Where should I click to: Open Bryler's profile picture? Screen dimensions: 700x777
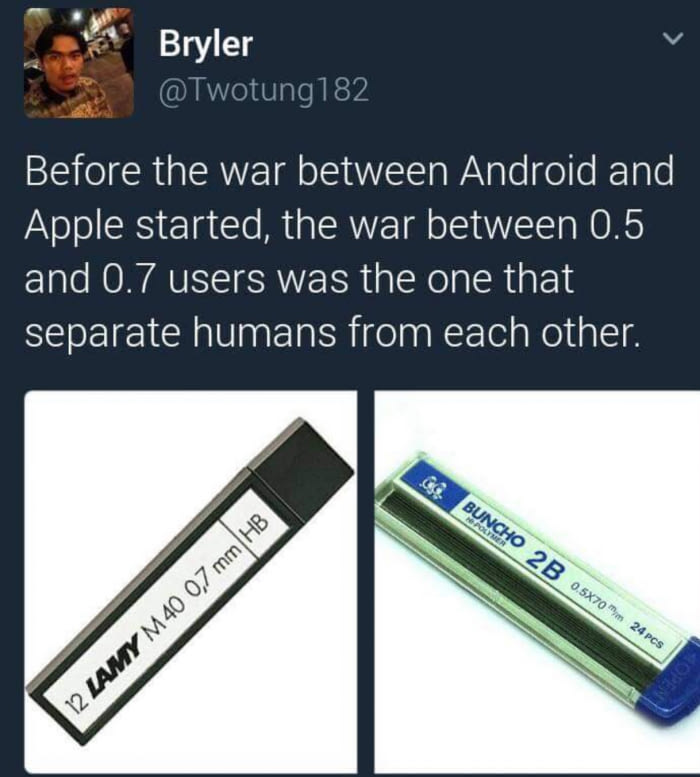(79, 63)
